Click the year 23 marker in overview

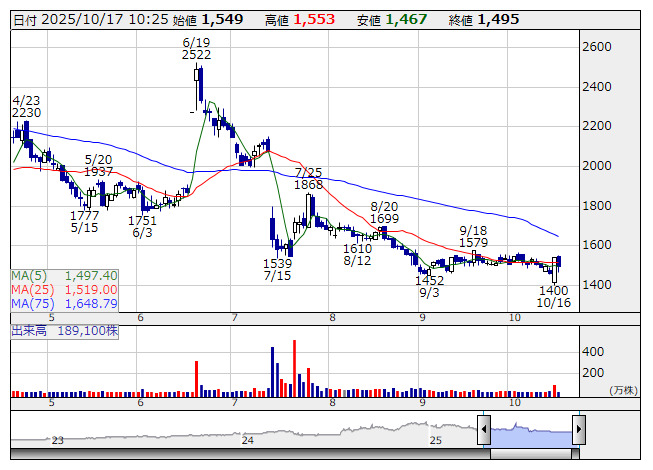(x=57, y=440)
